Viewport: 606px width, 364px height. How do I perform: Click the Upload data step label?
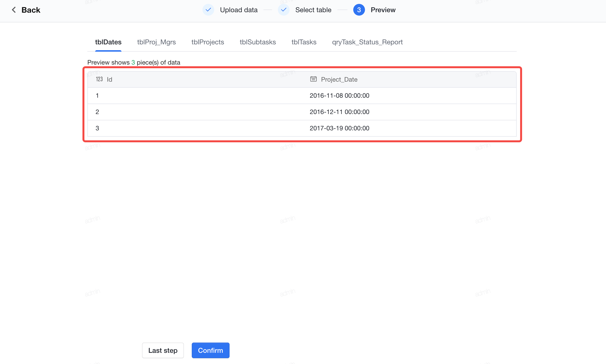(239, 10)
